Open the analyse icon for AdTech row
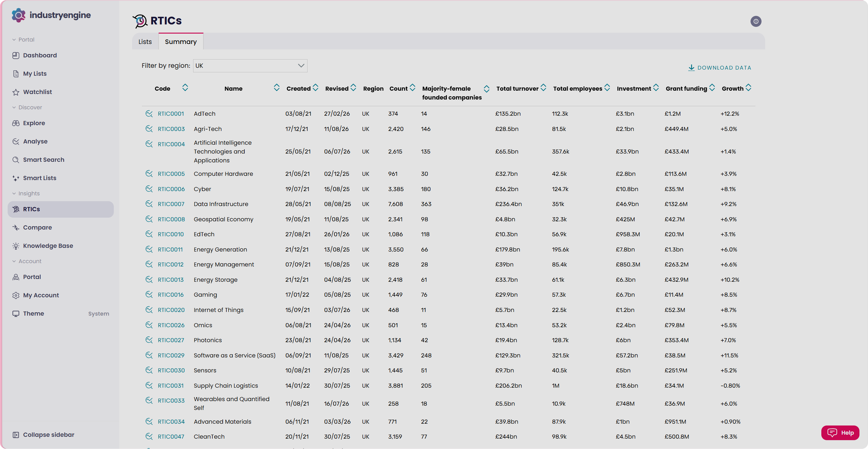 149,114
